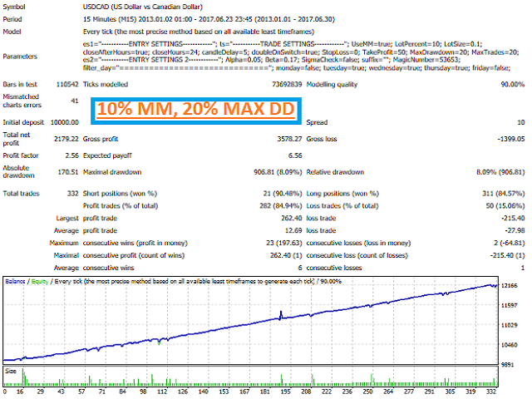Image resolution: width=532 pixels, height=399 pixels.
Task: Click consecutive wins value '23 (197.63)'
Action: click(x=284, y=243)
